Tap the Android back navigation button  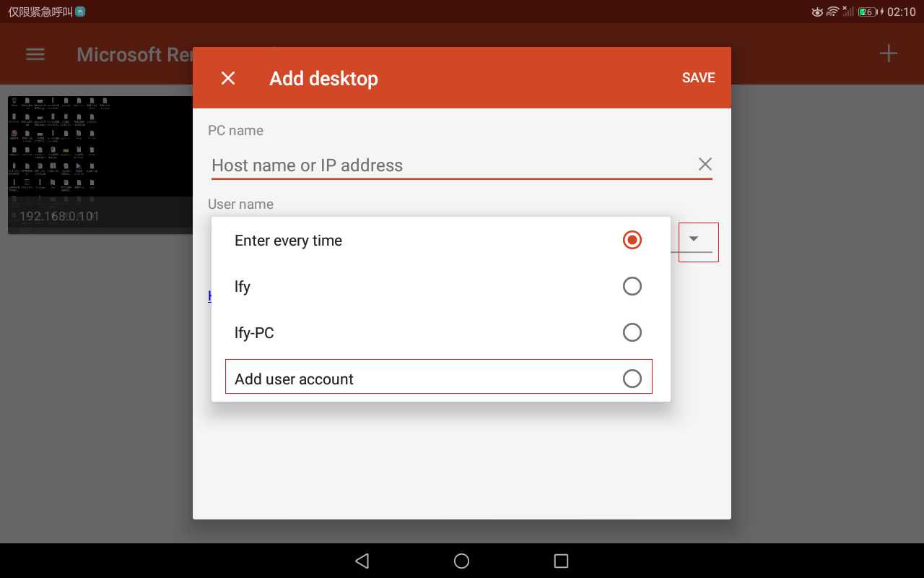pos(362,561)
